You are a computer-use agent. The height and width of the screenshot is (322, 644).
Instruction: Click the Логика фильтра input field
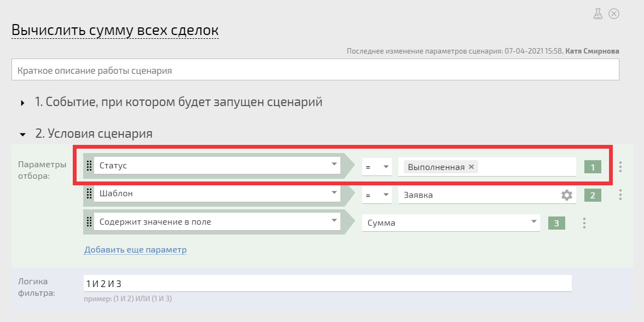(327, 283)
